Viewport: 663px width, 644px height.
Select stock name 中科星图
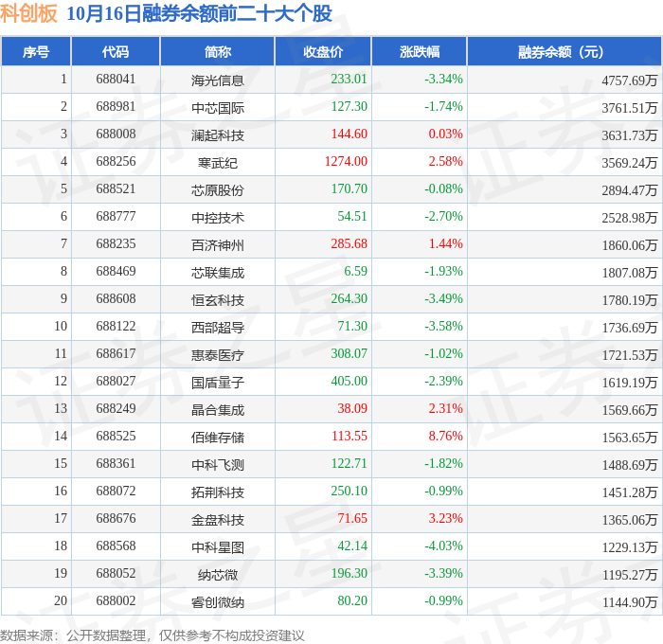(x=217, y=547)
